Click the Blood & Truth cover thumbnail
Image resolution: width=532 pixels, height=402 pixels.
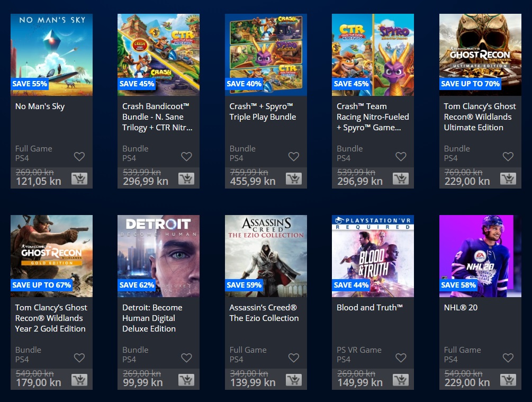click(x=373, y=249)
